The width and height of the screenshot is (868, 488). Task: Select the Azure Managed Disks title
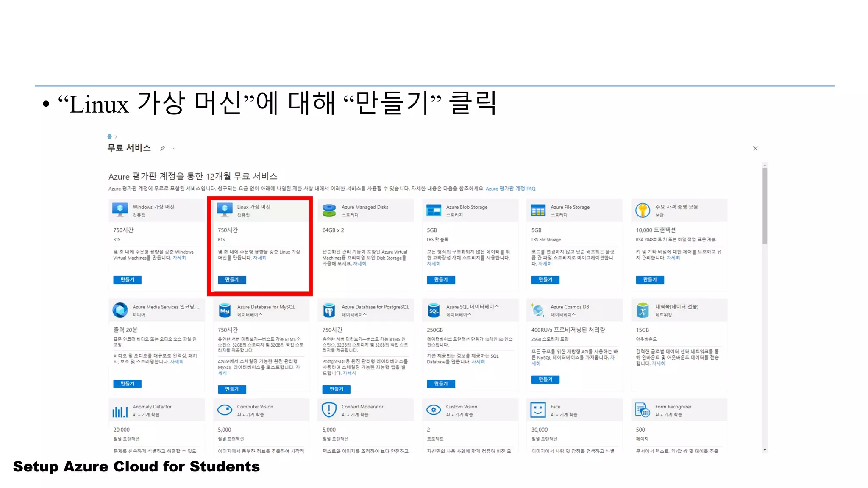[x=365, y=207]
